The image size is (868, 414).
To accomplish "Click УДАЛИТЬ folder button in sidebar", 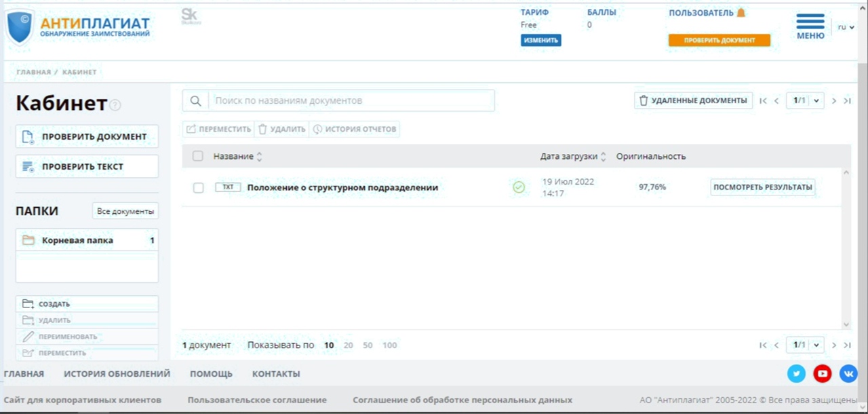I will coord(87,320).
